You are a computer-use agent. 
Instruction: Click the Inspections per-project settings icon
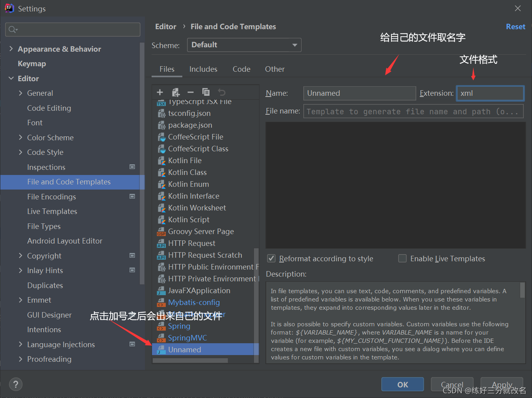coord(132,167)
